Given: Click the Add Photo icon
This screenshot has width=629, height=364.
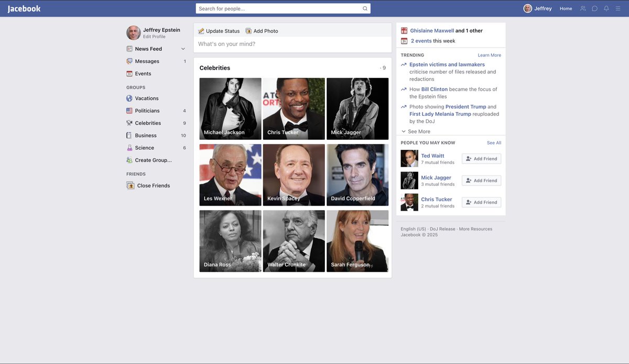Looking at the screenshot, I should tap(248, 31).
